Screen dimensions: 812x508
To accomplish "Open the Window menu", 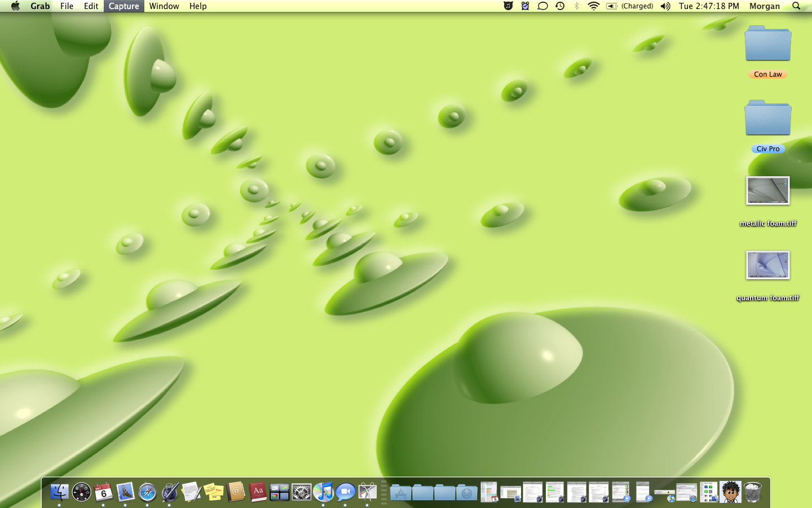I will point(164,6).
